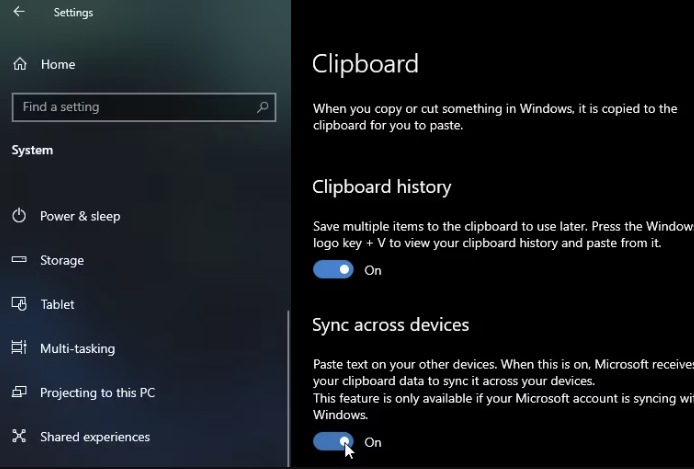
Task: Click the Home icon in sidebar
Action: 19,64
